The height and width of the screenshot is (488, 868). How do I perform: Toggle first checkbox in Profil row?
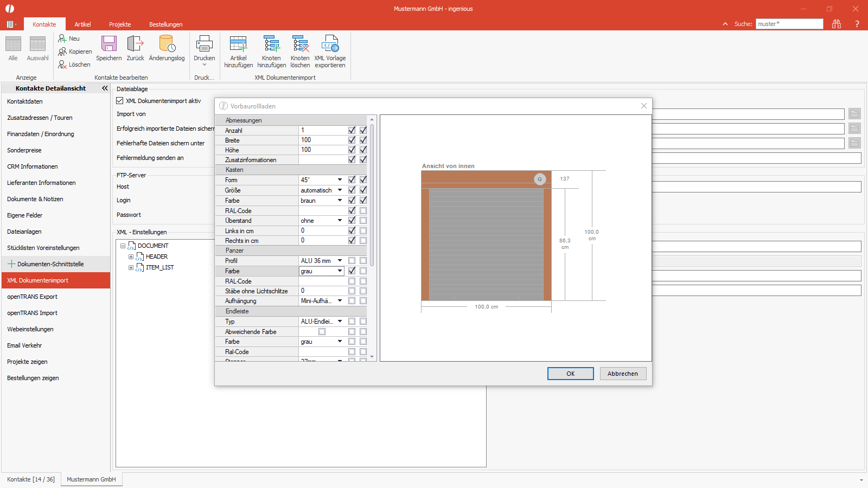point(352,261)
